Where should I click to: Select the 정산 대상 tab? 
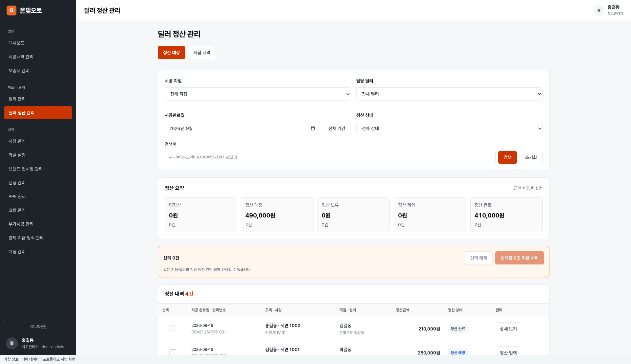click(x=172, y=53)
